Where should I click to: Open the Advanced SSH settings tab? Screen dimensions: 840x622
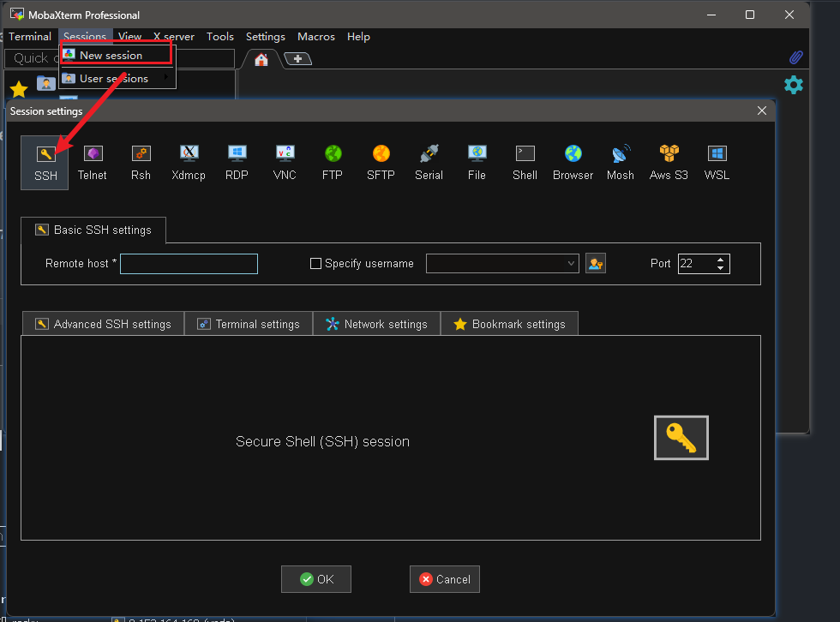tap(104, 324)
